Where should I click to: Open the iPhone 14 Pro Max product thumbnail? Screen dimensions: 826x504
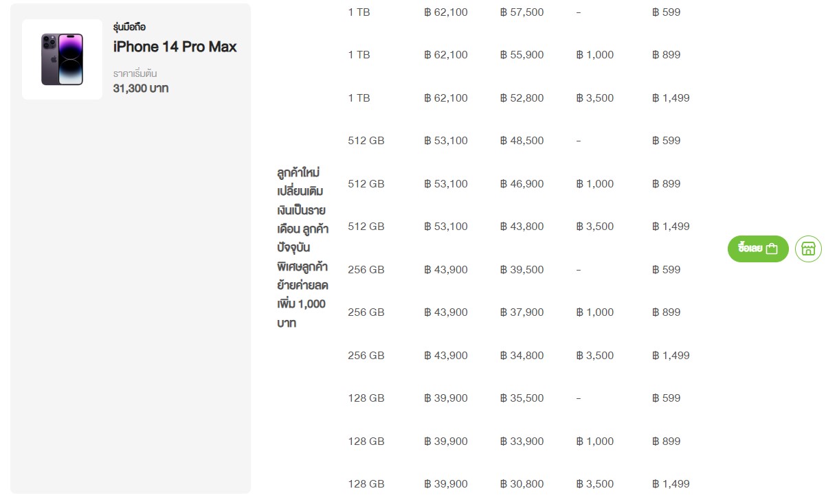(x=62, y=59)
